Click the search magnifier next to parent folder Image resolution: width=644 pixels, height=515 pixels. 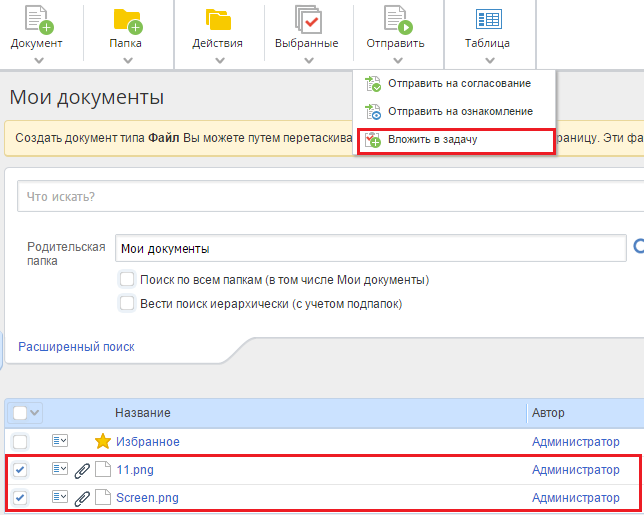coord(639,247)
